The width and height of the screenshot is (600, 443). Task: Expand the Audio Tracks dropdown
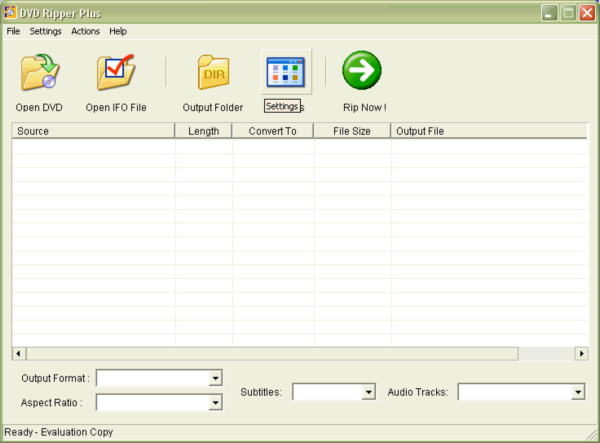[578, 392]
